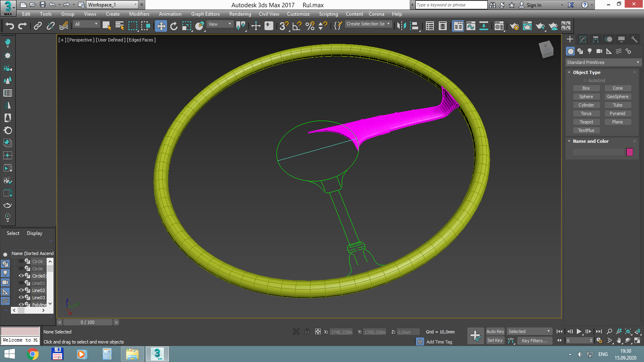
Task: Toggle visibility of Circle01 object
Action: (x=21, y=276)
